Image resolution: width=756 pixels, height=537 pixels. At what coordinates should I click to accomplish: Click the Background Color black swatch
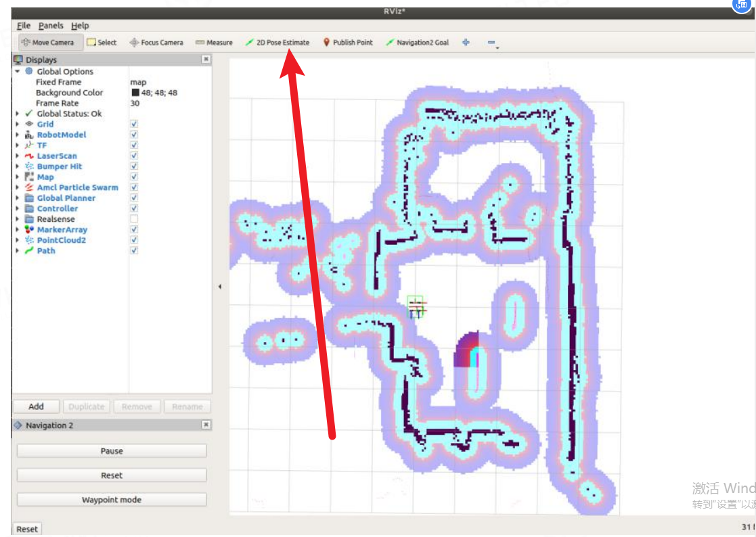click(135, 93)
